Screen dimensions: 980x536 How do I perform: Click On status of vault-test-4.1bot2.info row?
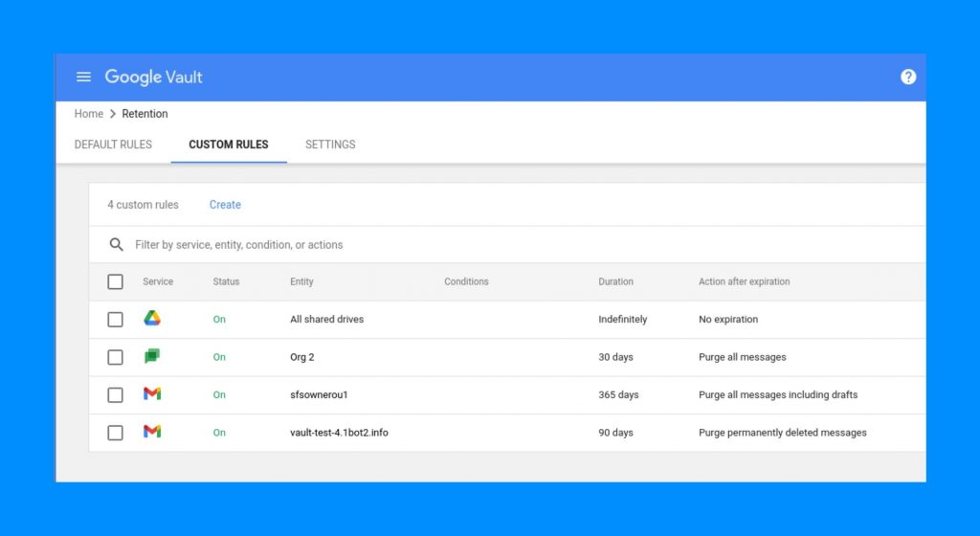(219, 433)
